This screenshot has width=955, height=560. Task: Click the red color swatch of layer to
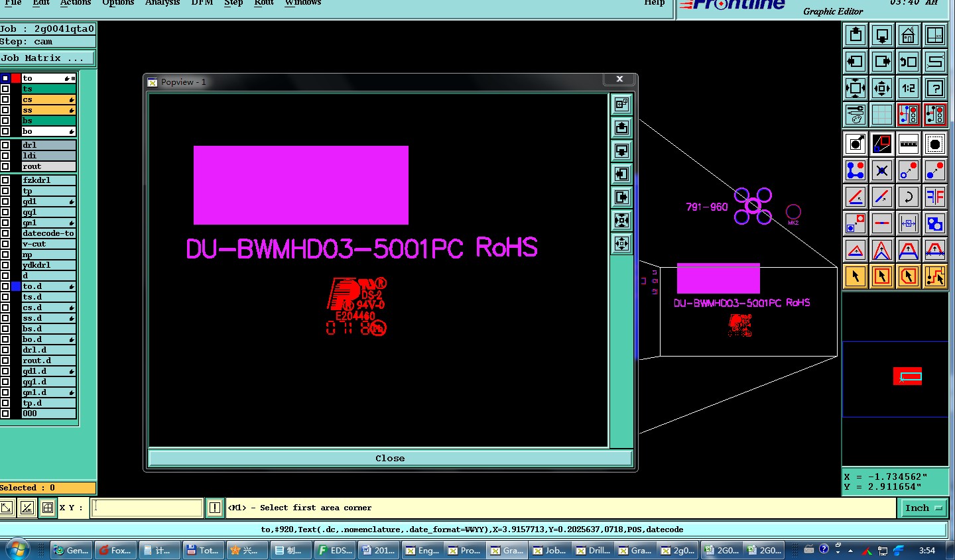tap(16, 78)
